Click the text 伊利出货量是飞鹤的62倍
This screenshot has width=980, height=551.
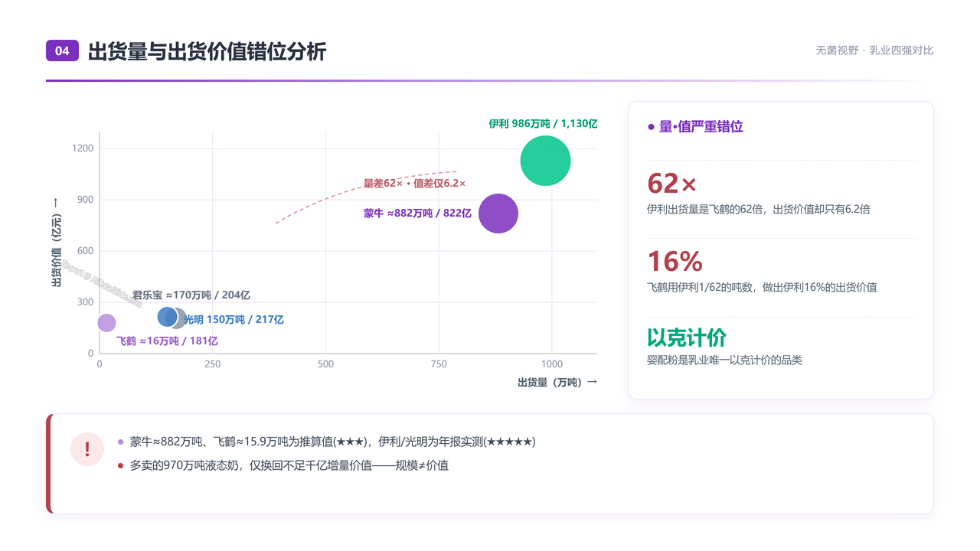707,210
